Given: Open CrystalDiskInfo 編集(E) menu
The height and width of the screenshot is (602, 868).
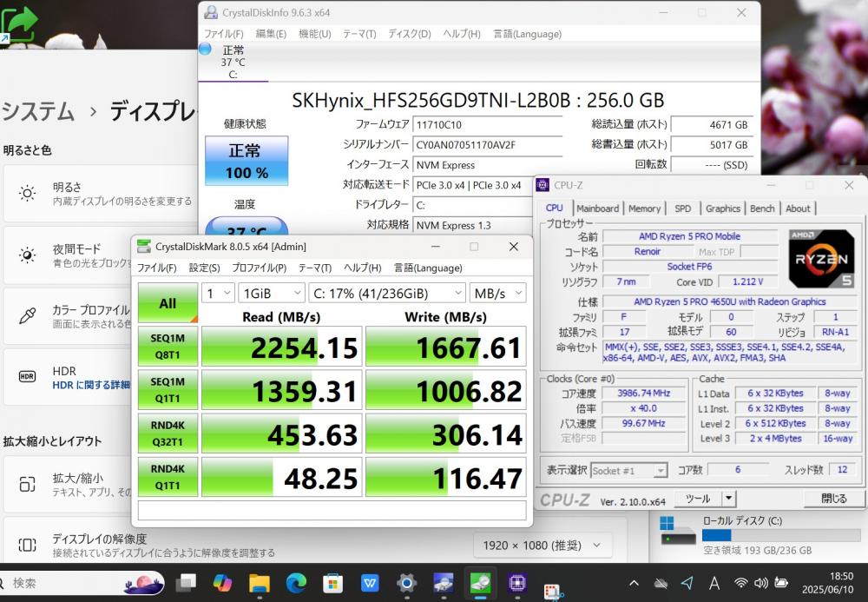Looking at the screenshot, I should click(x=271, y=34).
